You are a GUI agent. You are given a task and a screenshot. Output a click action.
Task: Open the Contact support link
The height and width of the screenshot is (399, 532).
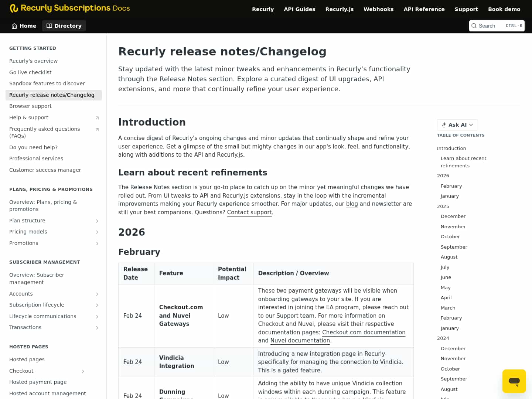point(249,212)
